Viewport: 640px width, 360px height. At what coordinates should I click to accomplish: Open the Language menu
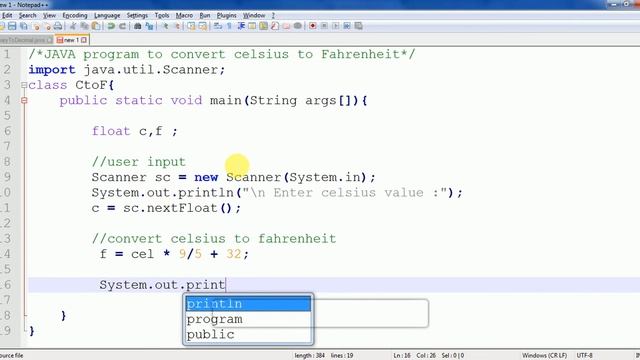point(107,16)
